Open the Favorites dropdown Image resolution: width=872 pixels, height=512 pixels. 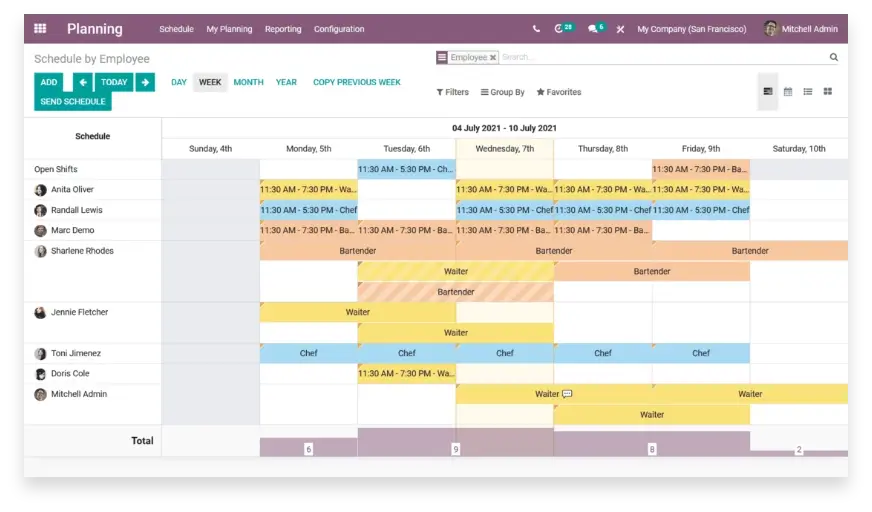point(559,92)
